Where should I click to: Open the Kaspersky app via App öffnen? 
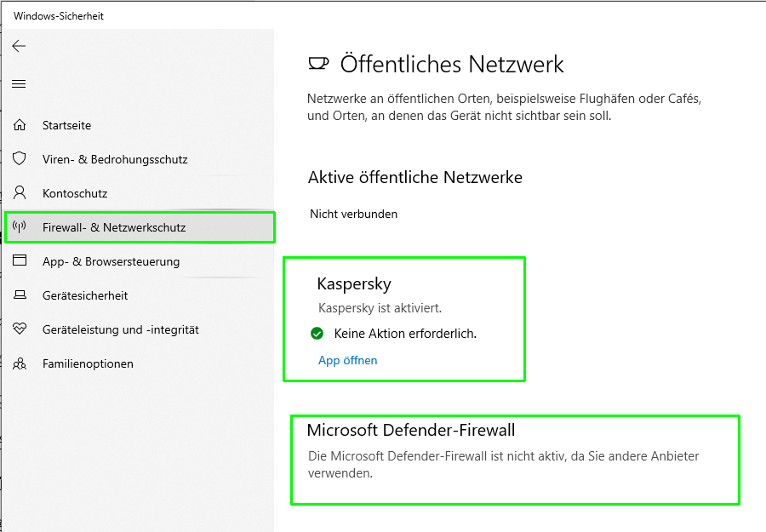(347, 360)
